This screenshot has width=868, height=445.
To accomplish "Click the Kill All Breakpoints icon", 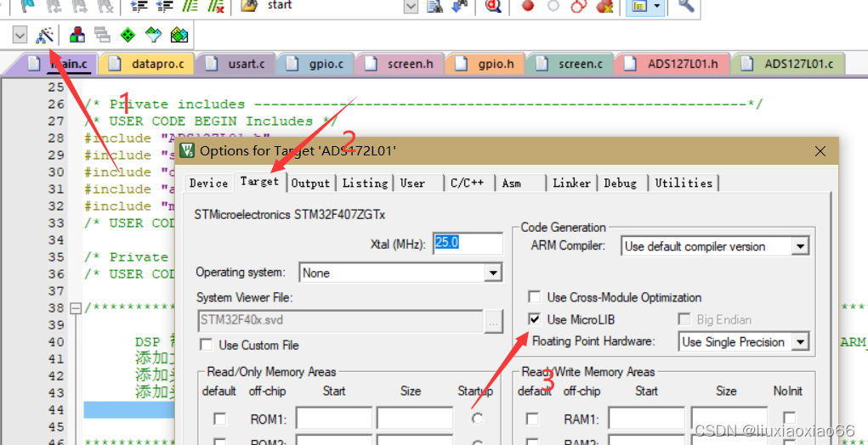I will click(604, 6).
